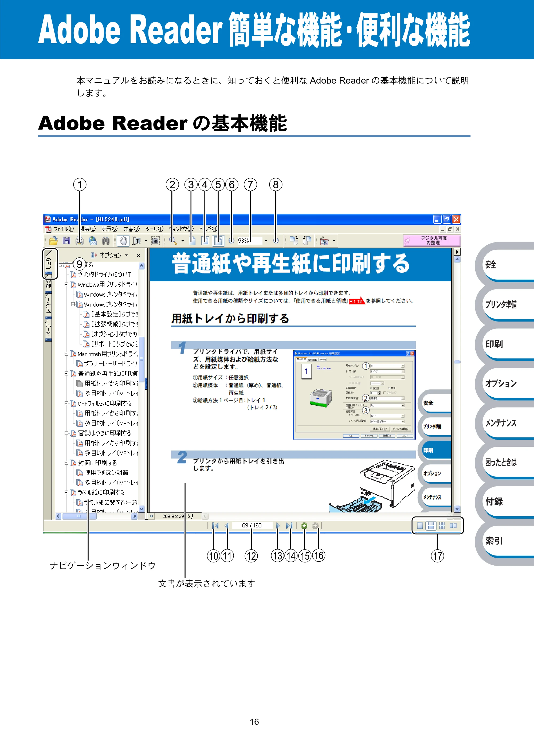Open the 編集(E) menu
This screenshot has width=534, height=756.
[88, 229]
